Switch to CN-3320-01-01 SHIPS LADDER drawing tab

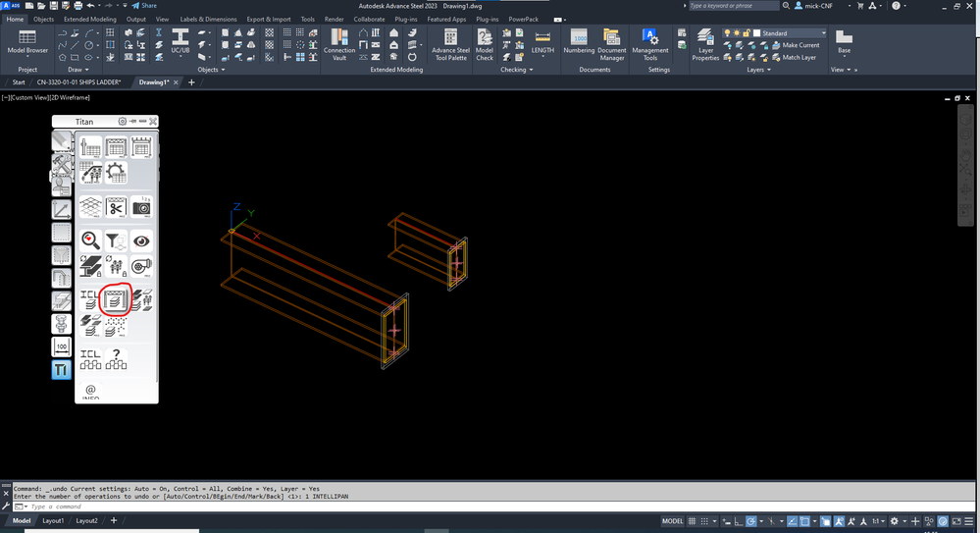(78, 81)
